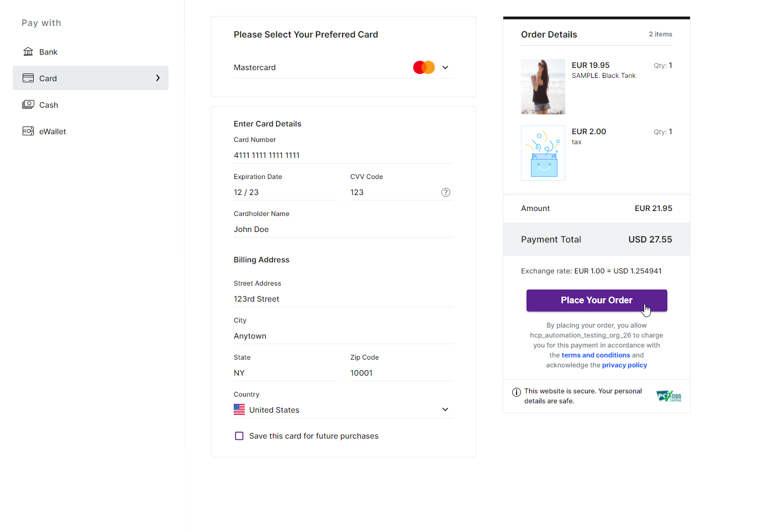774x532 pixels.
Task: Expand the preferred card type dropdown
Action: coord(445,67)
